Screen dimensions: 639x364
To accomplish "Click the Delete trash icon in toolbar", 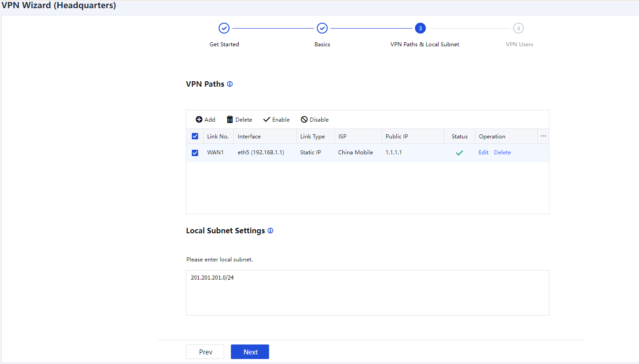I will pyautogui.click(x=230, y=120).
